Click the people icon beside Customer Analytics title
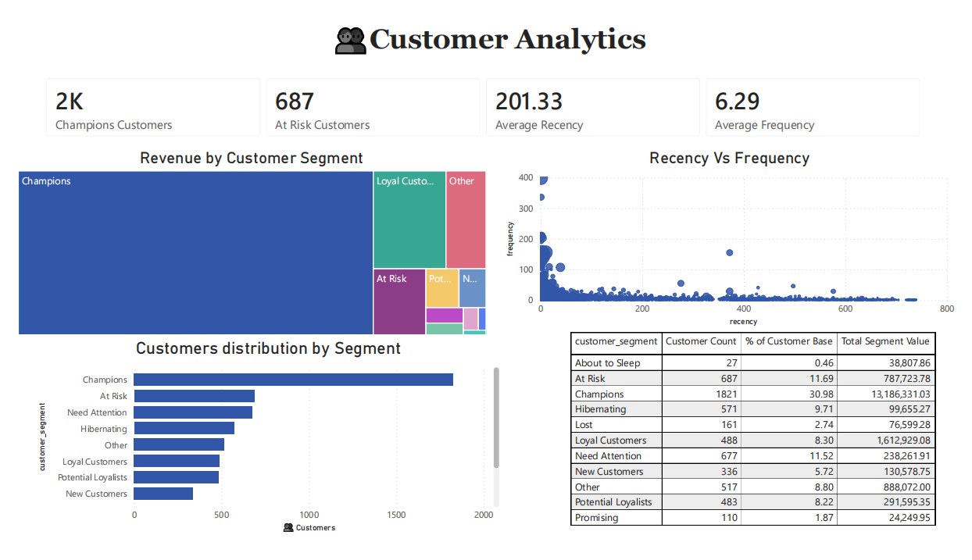Viewport: 972px width, 560px height. coord(351,40)
